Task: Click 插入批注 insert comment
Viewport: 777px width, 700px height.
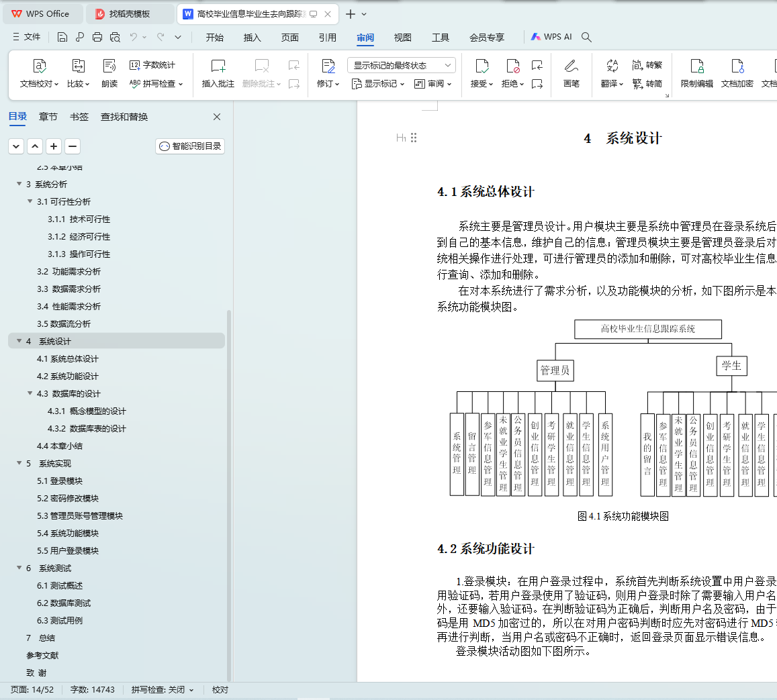Action: click(218, 74)
